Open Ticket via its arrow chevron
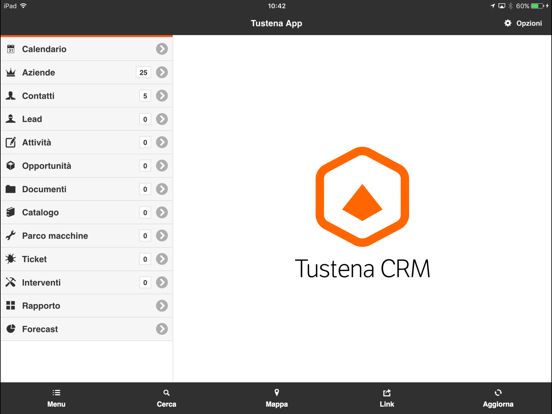The height and width of the screenshot is (414, 552). click(x=162, y=259)
